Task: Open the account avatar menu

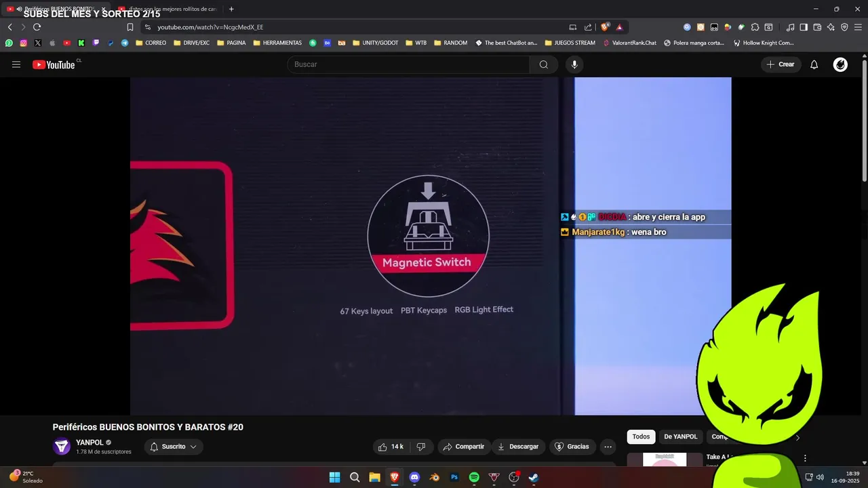Action: tap(840, 64)
